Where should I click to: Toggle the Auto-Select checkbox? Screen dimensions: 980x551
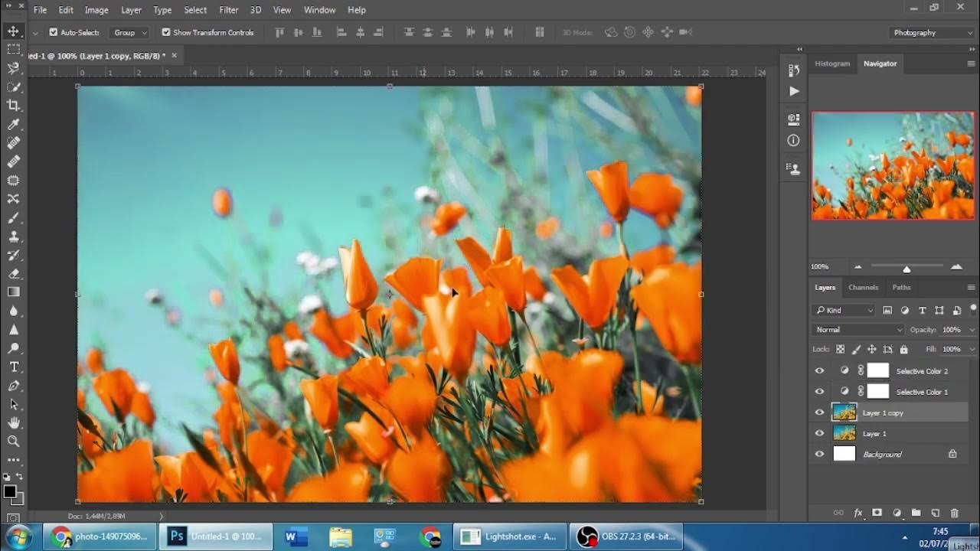[x=54, y=32]
